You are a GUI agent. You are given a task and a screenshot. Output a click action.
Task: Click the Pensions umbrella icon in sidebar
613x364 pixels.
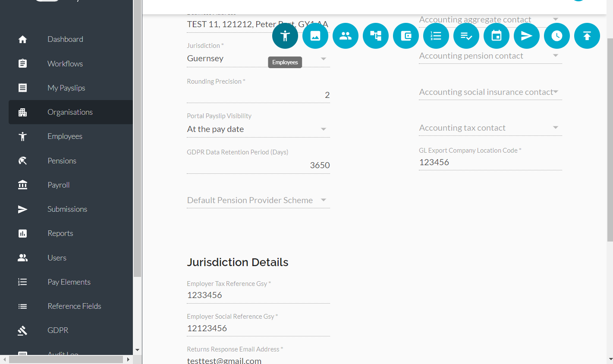pyautogui.click(x=23, y=161)
